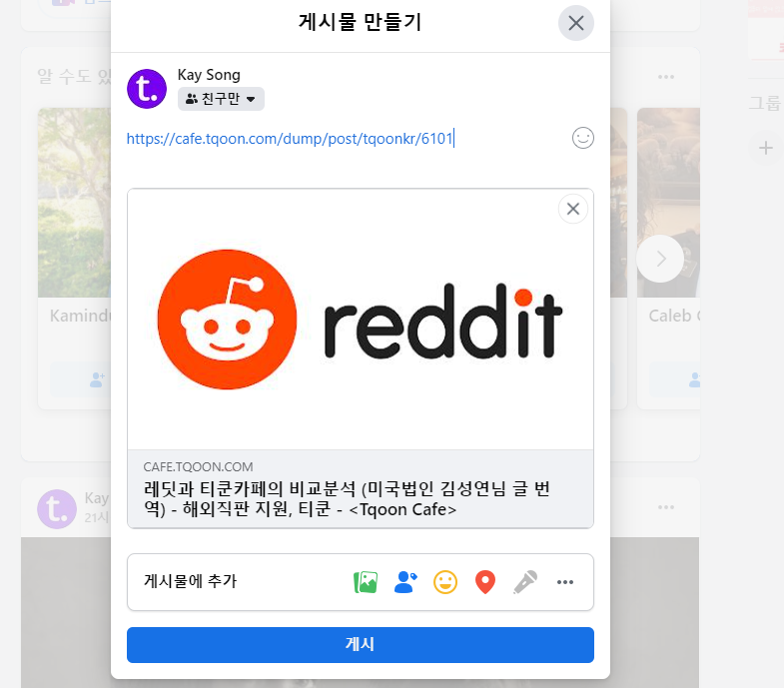Publish post with the blue 게시 button

[360, 645]
